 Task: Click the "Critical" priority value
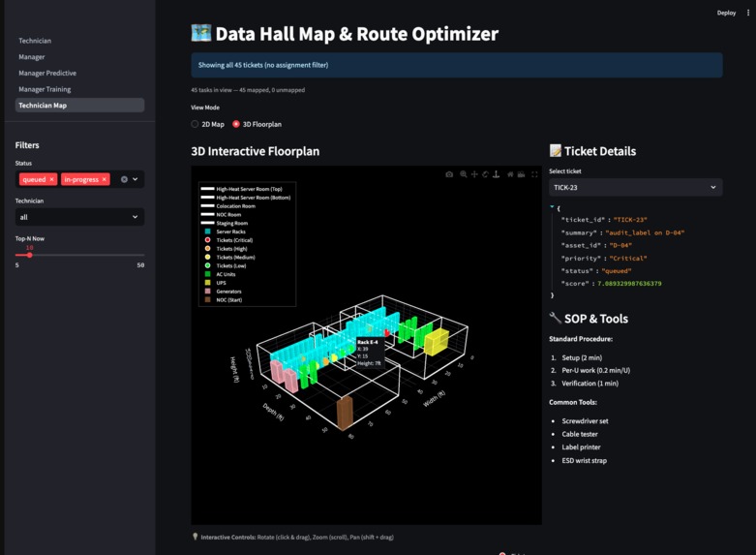(x=628, y=259)
